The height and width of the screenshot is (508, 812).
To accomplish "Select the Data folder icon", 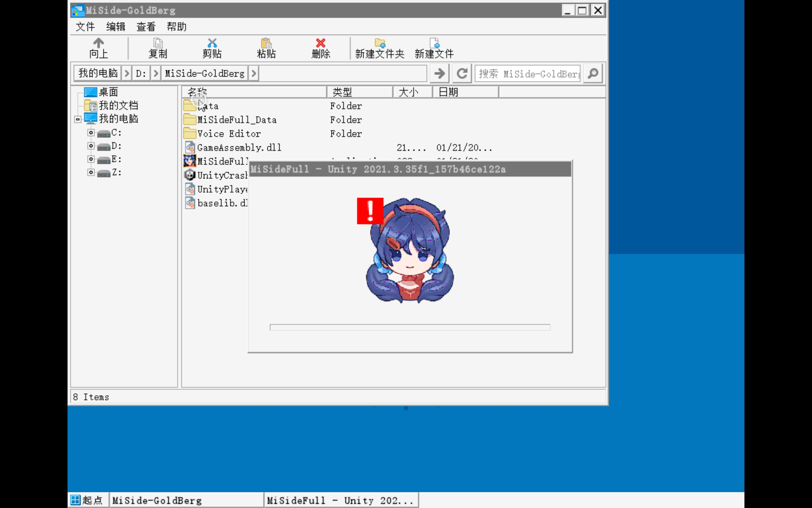I will point(190,105).
